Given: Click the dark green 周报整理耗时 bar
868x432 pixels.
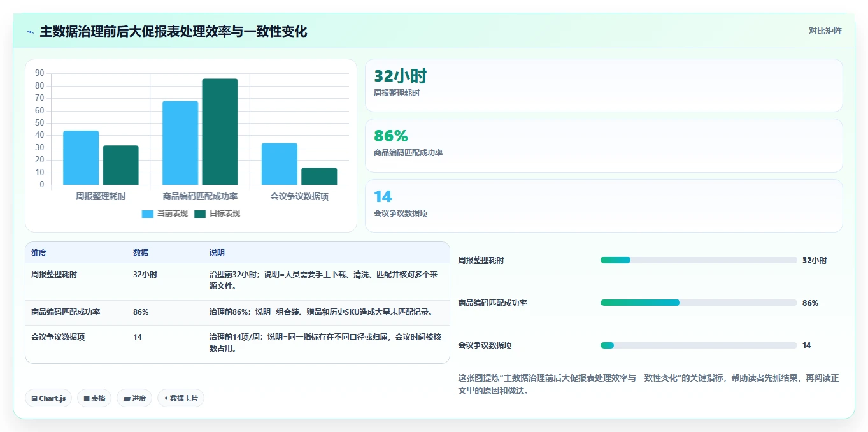Looking at the screenshot, I should point(120,165).
